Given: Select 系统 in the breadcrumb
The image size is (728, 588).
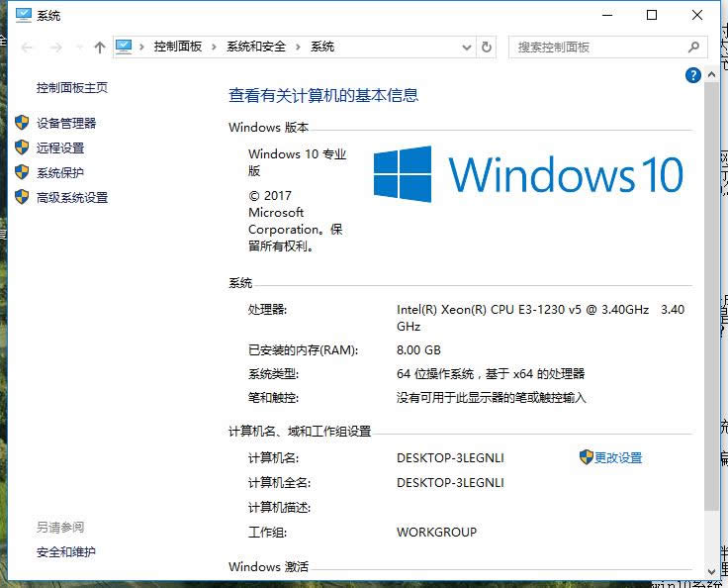Looking at the screenshot, I should coord(322,47).
